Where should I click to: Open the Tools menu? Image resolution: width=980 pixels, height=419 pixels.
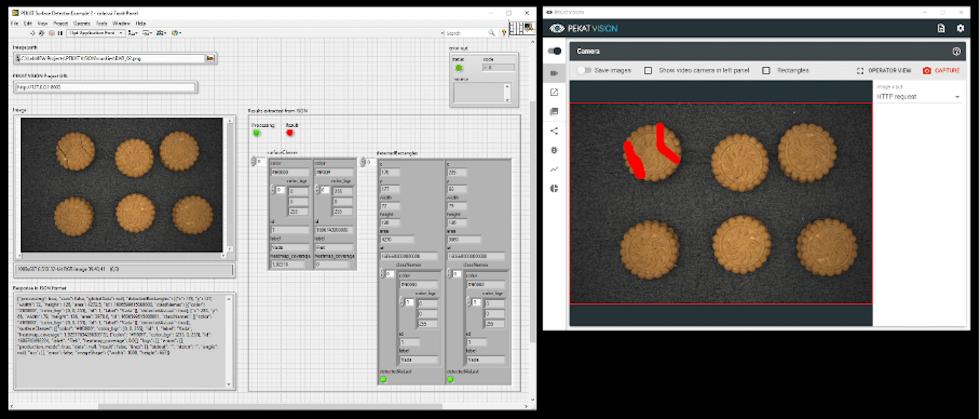point(102,24)
